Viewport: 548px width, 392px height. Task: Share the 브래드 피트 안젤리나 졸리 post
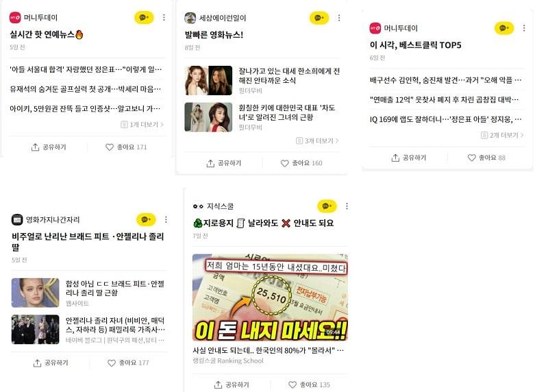pyautogui.click(x=51, y=363)
